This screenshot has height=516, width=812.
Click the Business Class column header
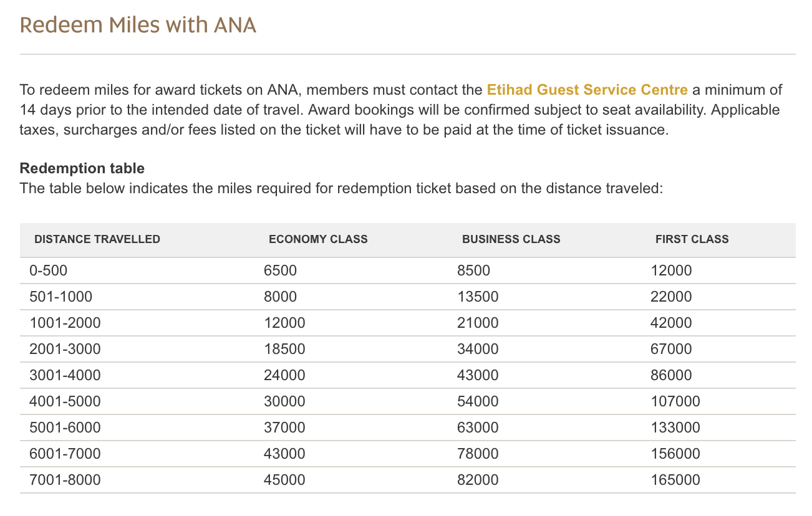coord(511,239)
